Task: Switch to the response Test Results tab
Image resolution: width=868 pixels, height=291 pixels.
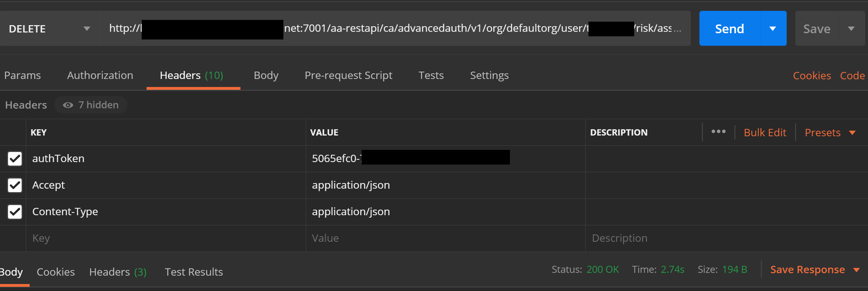Action: tap(194, 272)
